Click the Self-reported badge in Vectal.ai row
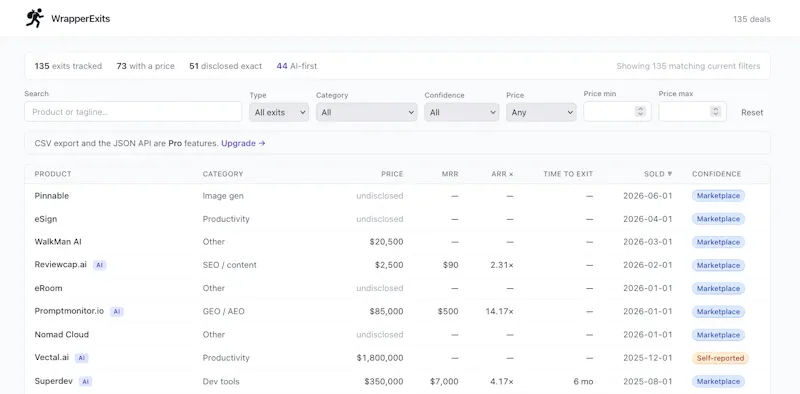The width and height of the screenshot is (800, 394). click(720, 358)
